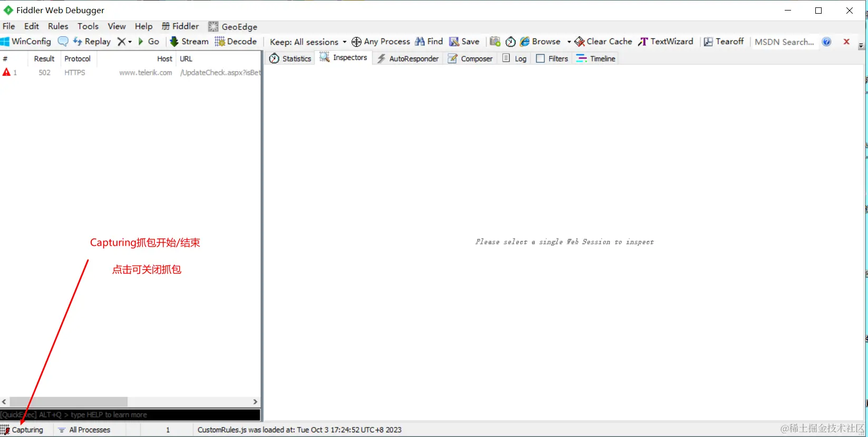Switch to Log tab
The width and height of the screenshot is (868, 437).
point(514,58)
